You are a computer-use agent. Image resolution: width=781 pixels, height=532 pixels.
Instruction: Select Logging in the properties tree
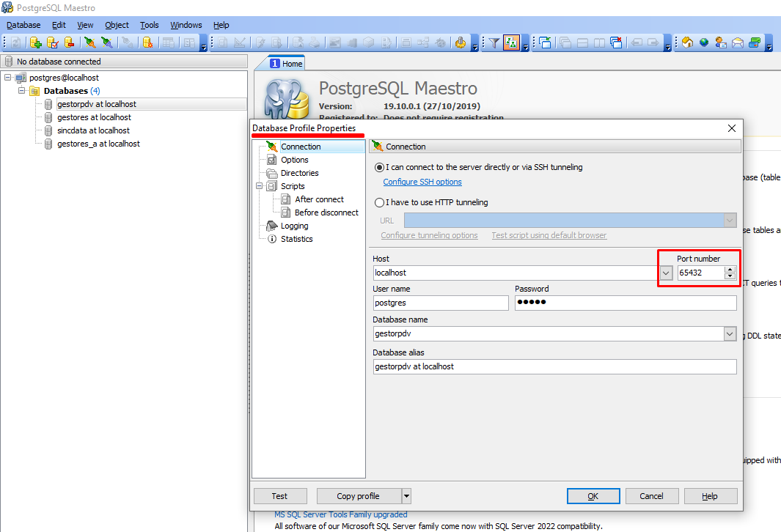tap(294, 226)
